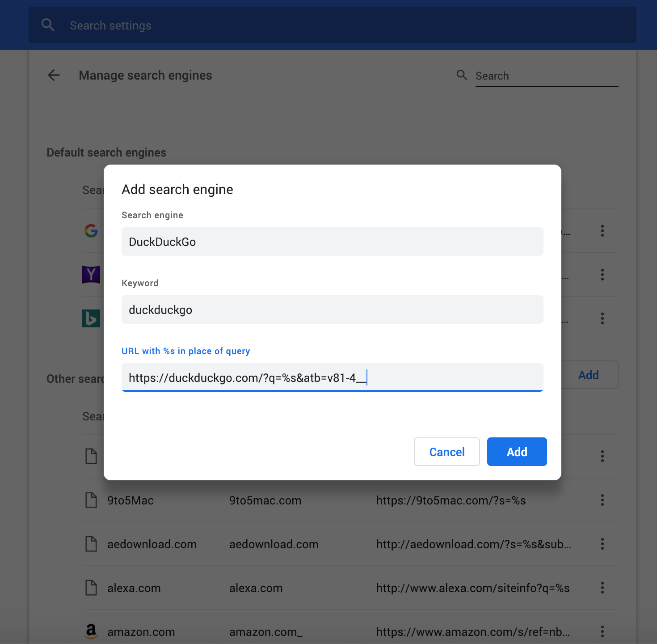Click the Bing logo icon
The width and height of the screenshot is (657, 644).
[91, 318]
